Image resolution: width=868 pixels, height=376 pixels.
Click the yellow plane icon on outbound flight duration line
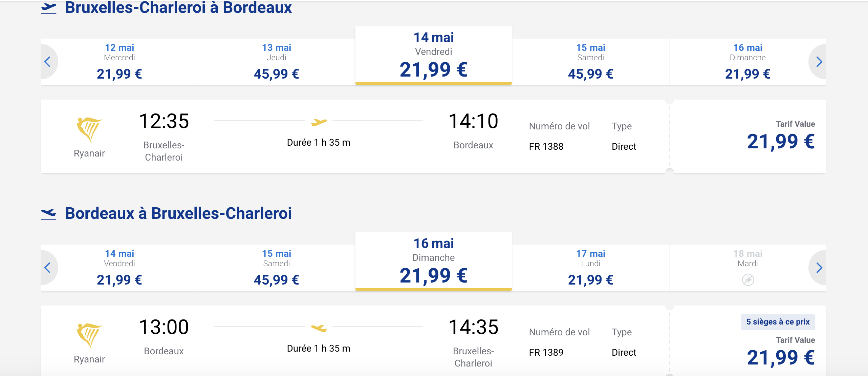pos(319,122)
